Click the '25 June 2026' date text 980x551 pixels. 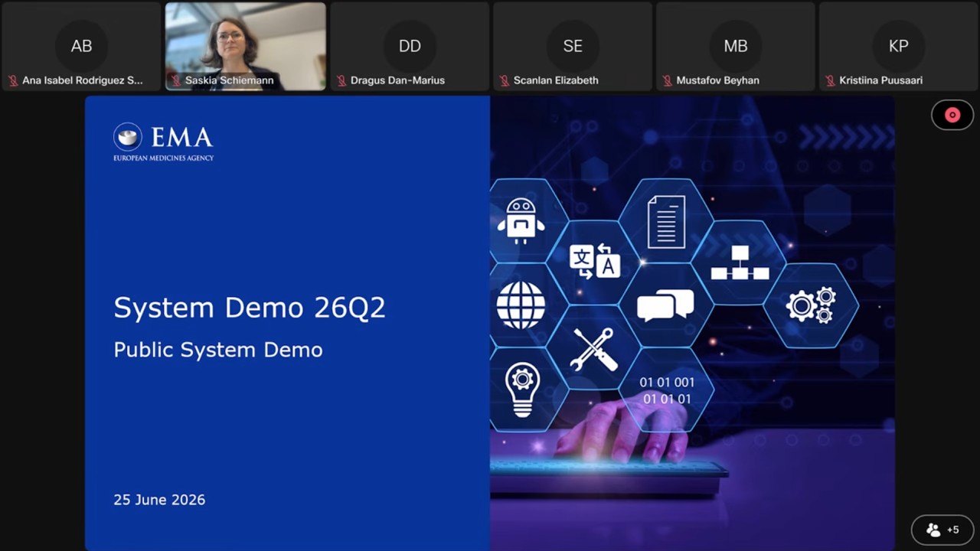click(159, 500)
